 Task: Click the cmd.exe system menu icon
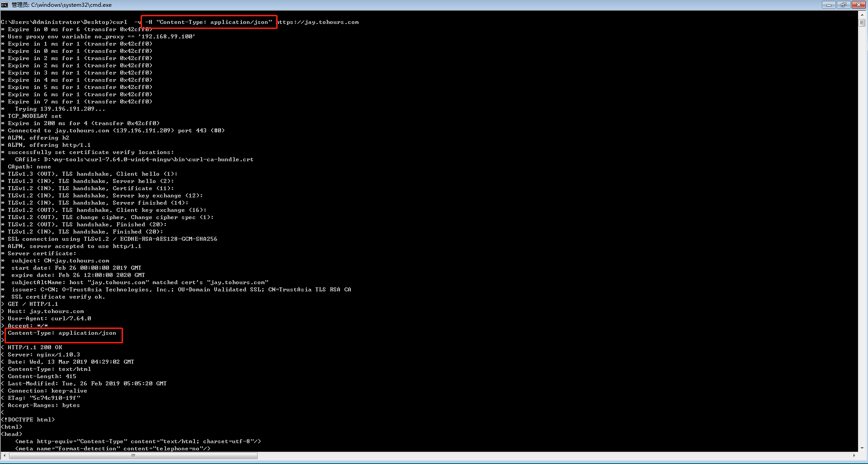click(x=5, y=5)
